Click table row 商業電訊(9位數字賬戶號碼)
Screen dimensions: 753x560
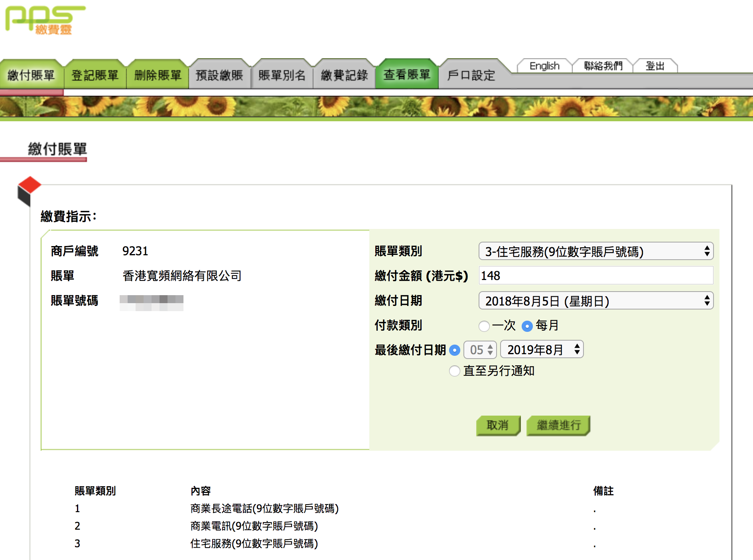click(x=254, y=526)
